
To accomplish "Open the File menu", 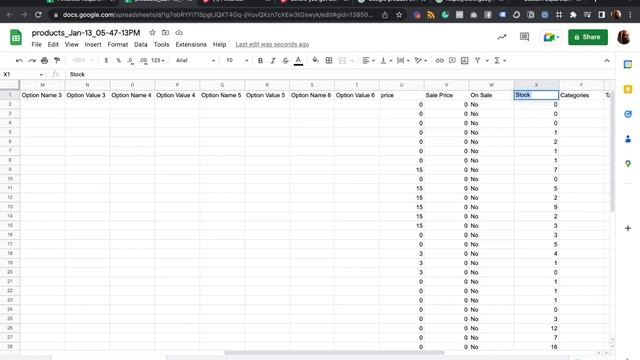I will pos(36,44).
